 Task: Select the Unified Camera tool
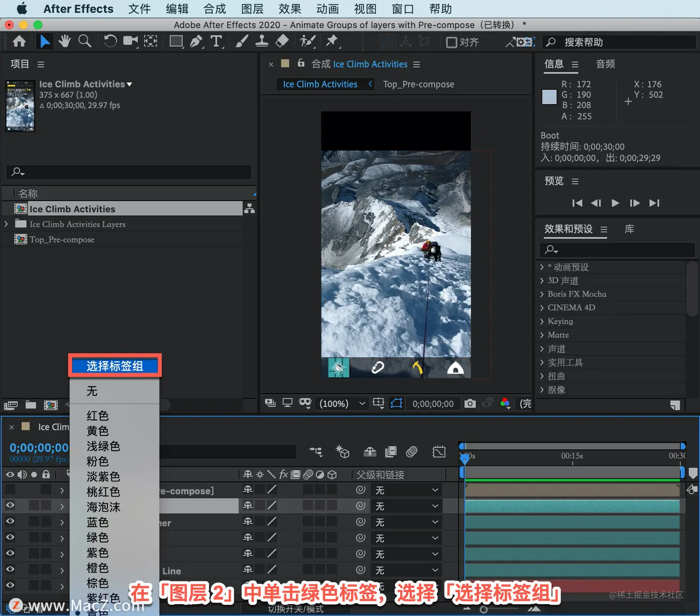[131, 42]
